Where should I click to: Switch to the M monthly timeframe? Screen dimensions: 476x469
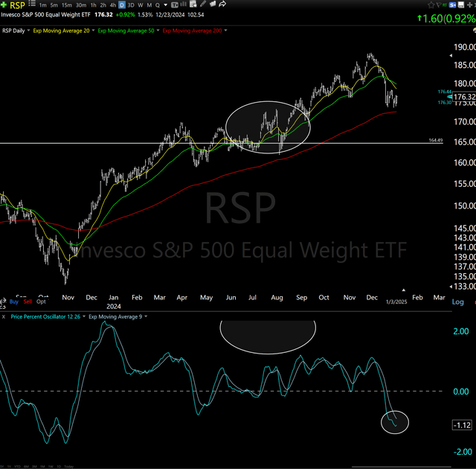pyautogui.click(x=149, y=5)
